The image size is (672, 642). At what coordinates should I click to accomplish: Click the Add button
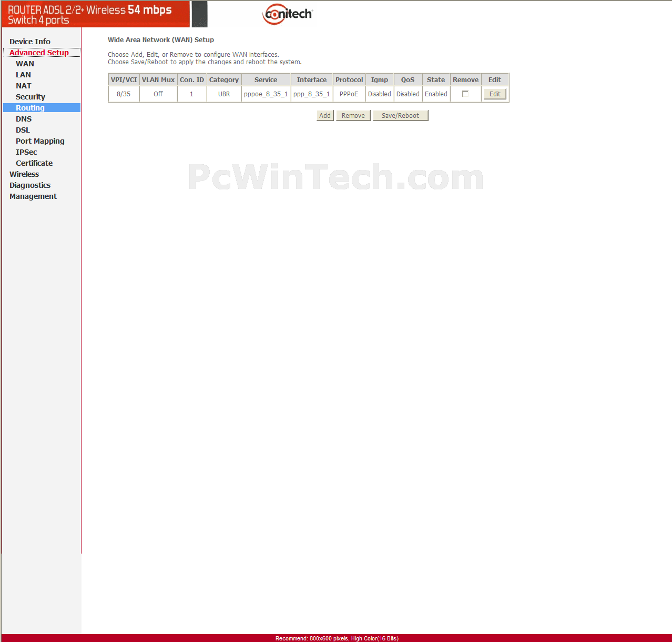(x=325, y=116)
